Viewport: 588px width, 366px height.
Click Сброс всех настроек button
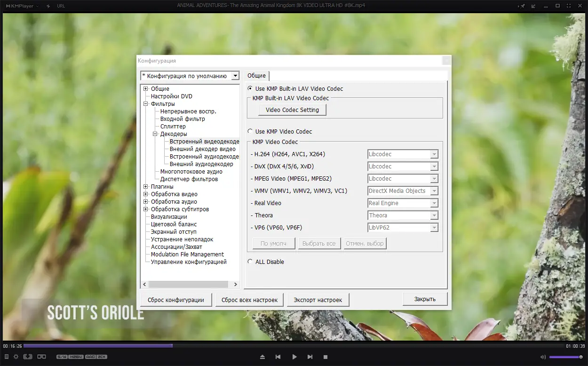tap(250, 300)
